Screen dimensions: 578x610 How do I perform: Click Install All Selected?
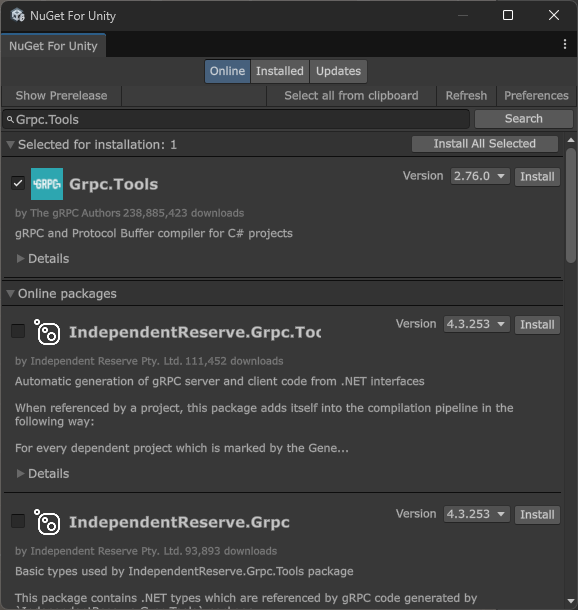click(x=485, y=144)
